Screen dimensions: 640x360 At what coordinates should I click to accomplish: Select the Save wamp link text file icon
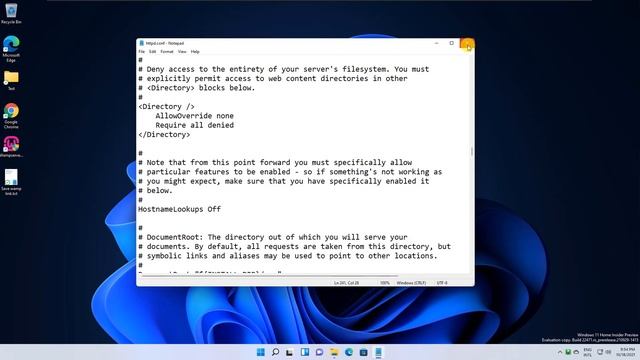coord(11,182)
